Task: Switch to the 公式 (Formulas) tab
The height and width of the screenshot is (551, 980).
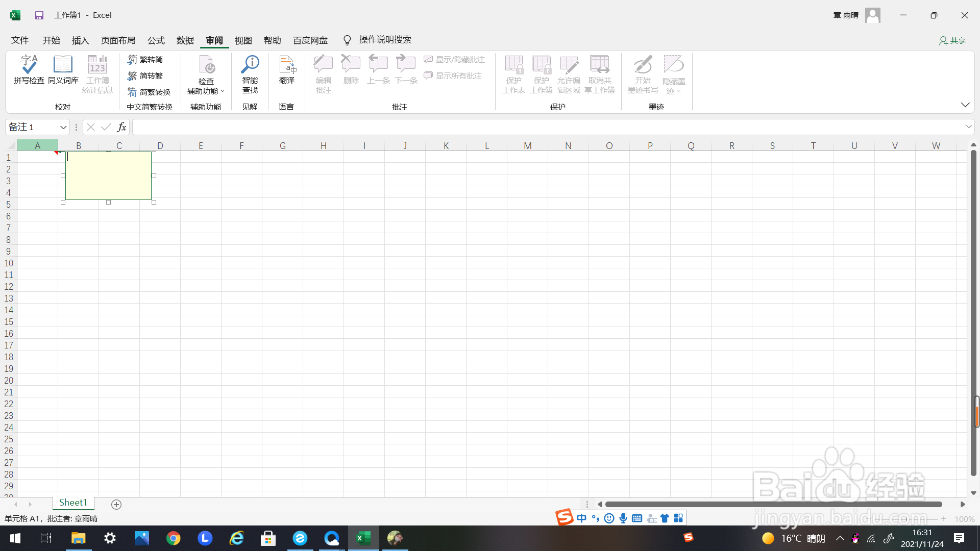Action: coord(156,40)
